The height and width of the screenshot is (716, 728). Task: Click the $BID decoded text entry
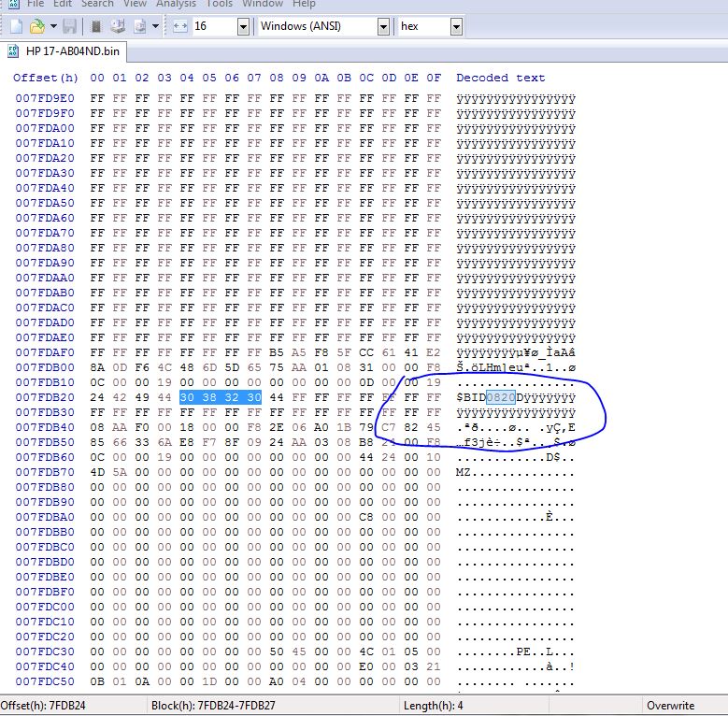(x=471, y=397)
